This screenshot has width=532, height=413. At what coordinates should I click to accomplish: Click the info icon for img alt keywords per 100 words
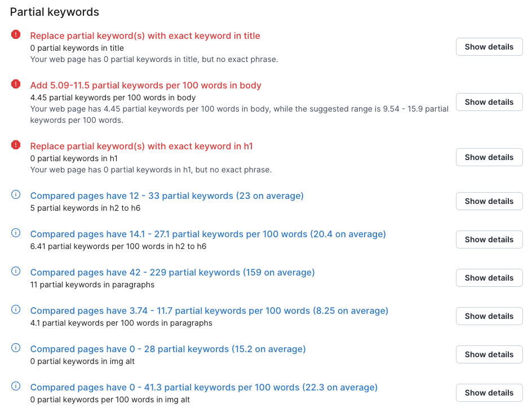click(x=16, y=385)
